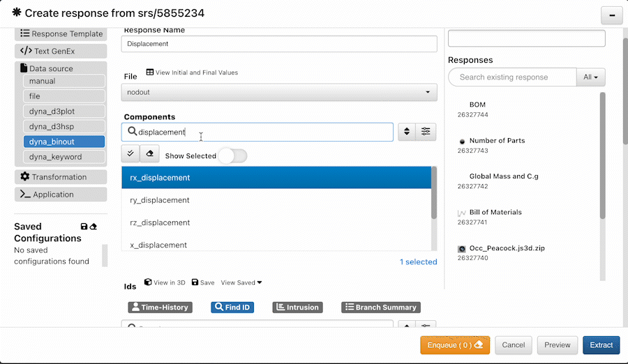Select x_displacement component
Screen dimensions: 628x364
[x=276, y=244]
